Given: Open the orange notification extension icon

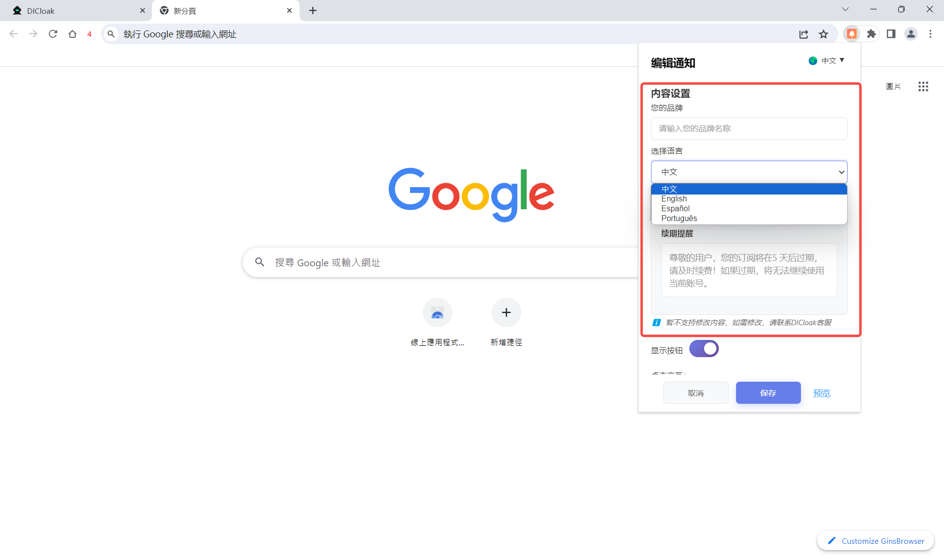Looking at the screenshot, I should pos(852,34).
